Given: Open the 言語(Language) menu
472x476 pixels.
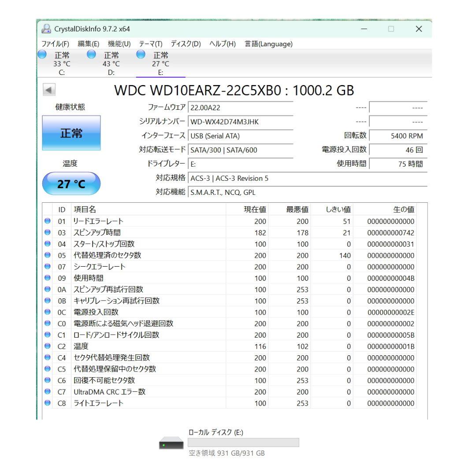Looking at the screenshot, I should click(x=269, y=44).
